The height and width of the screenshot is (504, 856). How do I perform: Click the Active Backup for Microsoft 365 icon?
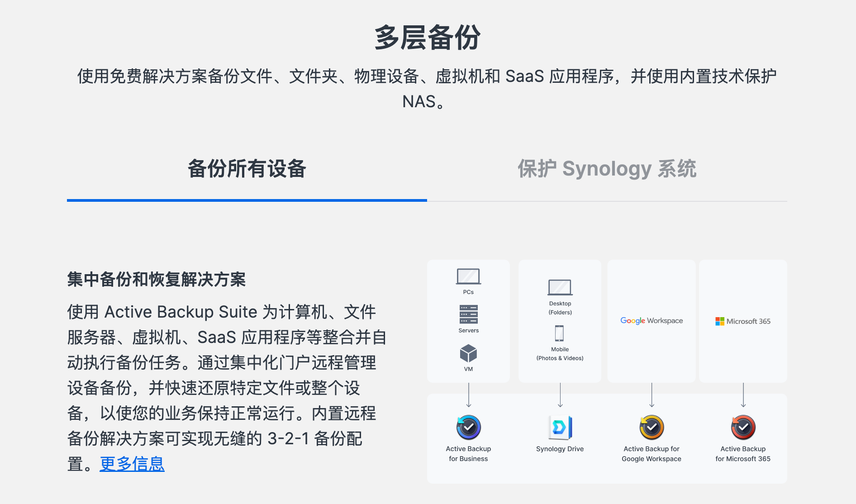pyautogui.click(x=743, y=427)
